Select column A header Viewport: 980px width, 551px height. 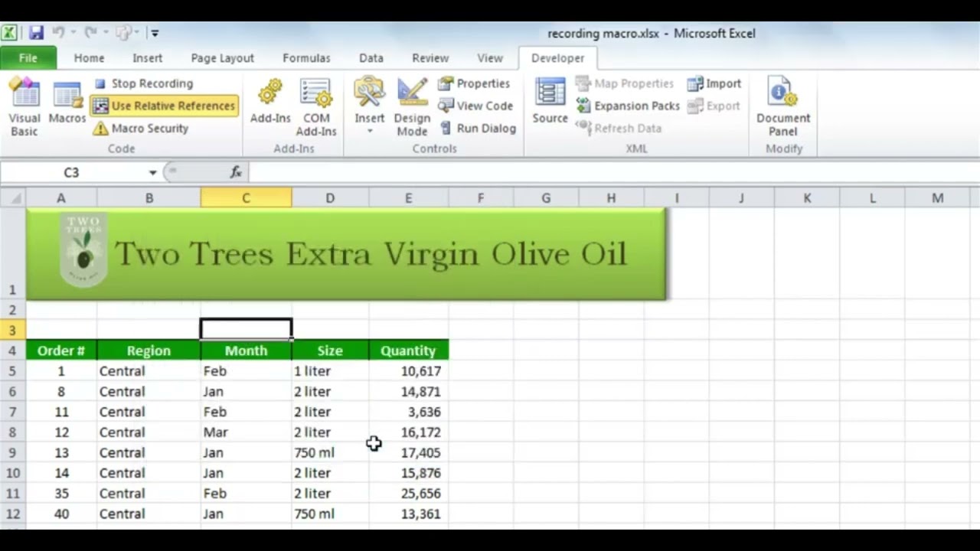61,198
